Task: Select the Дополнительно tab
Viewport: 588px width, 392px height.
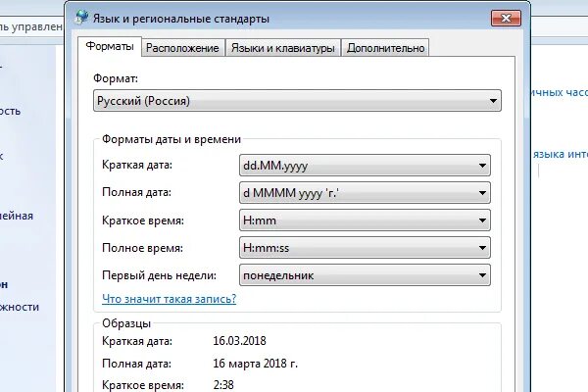Action: click(385, 48)
